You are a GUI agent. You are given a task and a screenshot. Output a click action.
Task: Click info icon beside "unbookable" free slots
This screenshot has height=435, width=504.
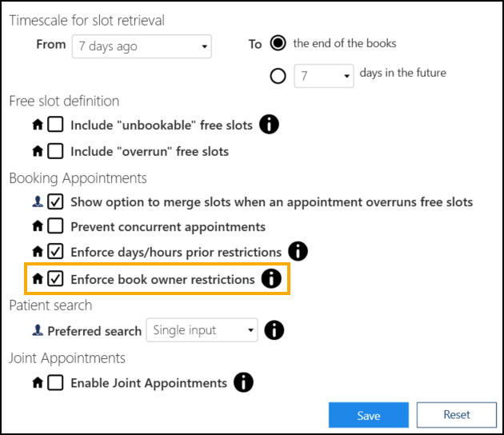coord(270,125)
